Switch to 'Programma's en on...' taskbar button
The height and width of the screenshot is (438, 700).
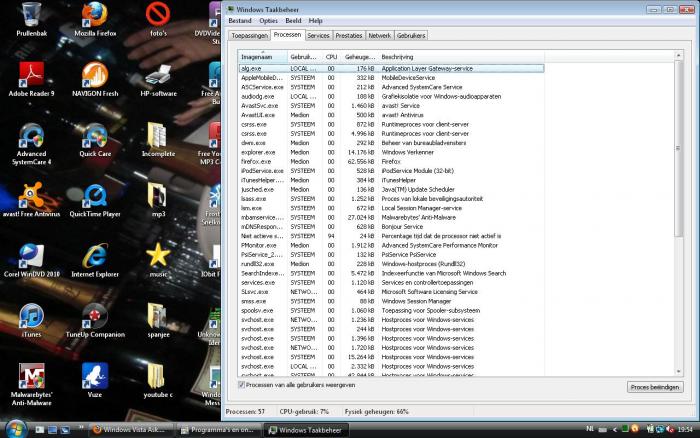220,430
